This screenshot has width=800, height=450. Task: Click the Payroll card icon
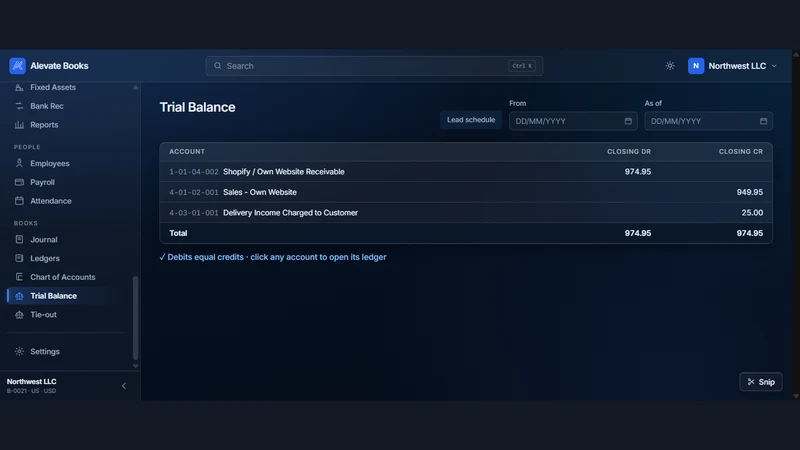pyautogui.click(x=19, y=182)
